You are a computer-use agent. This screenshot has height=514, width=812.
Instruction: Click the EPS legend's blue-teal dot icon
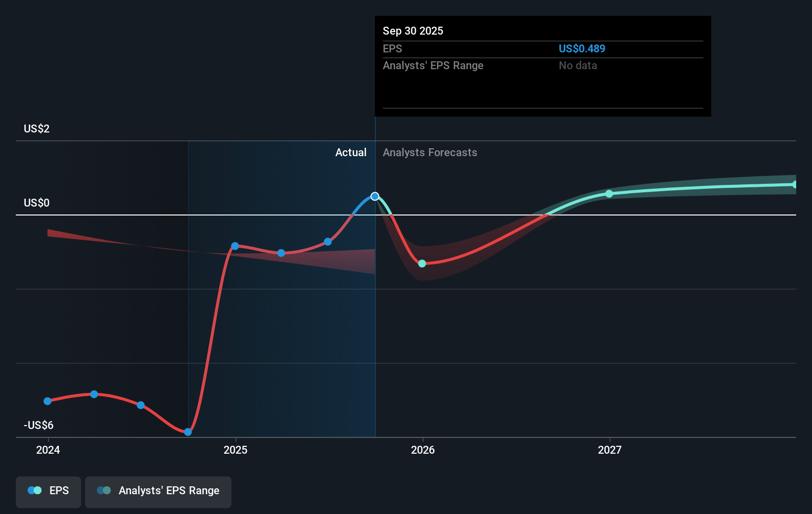click(x=35, y=490)
